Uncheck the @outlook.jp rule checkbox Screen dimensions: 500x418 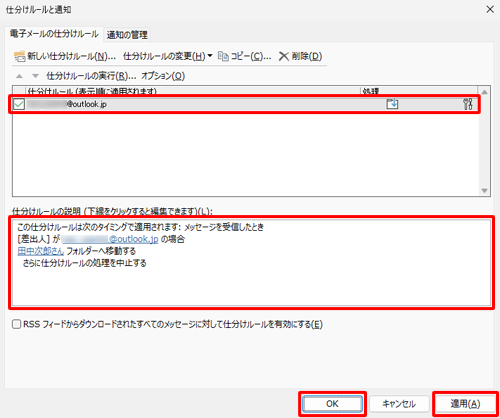click(x=19, y=104)
